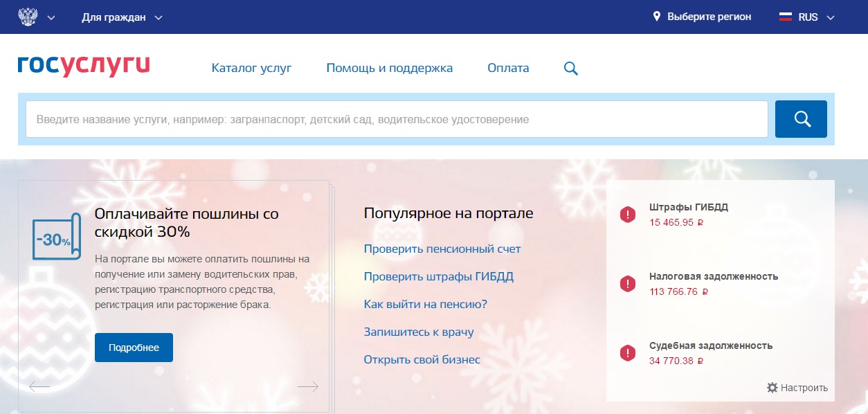Click the Russian coat of arms emblem
This screenshot has width=868, height=414.
[28, 17]
